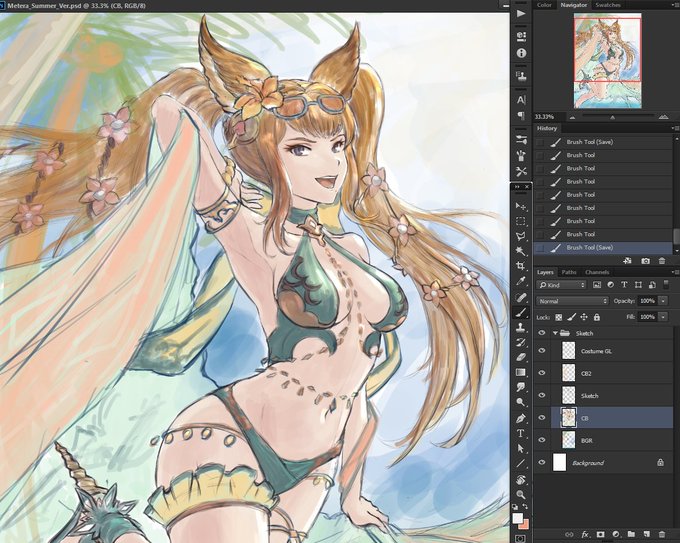Open the History panel flyout menu
The height and width of the screenshot is (543, 680).
pos(675,128)
